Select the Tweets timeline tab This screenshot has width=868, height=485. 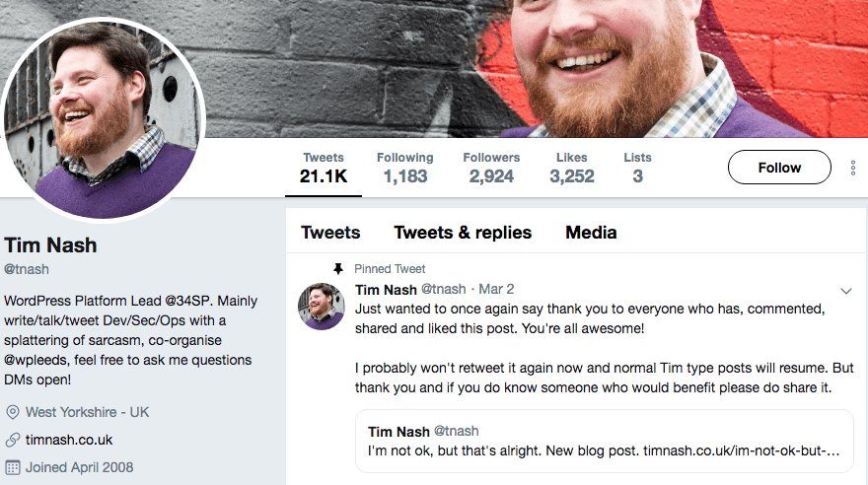click(330, 233)
